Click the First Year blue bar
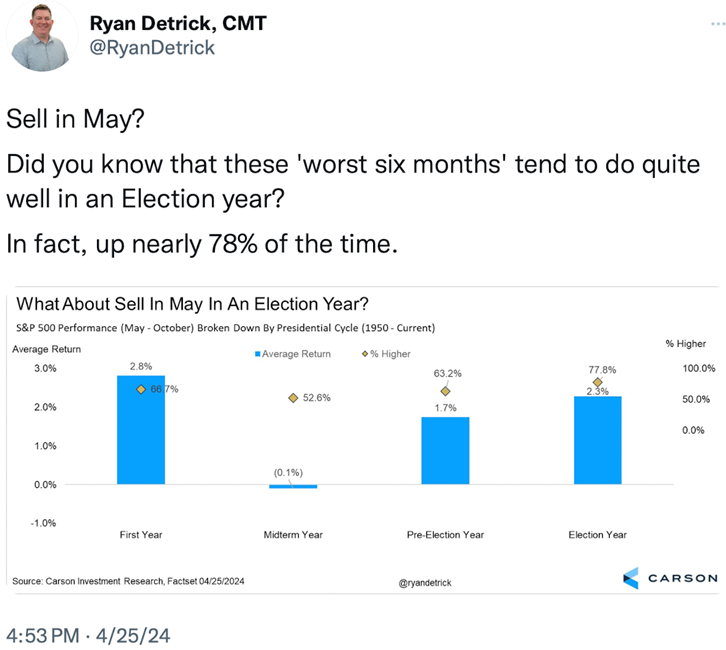The image size is (726, 650). point(141,430)
